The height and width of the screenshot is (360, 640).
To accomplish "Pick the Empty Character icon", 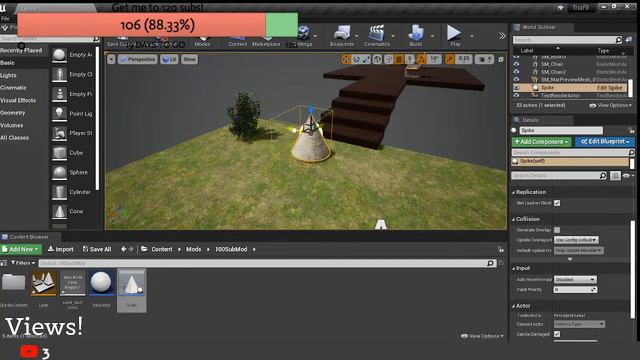I will coord(59,74).
